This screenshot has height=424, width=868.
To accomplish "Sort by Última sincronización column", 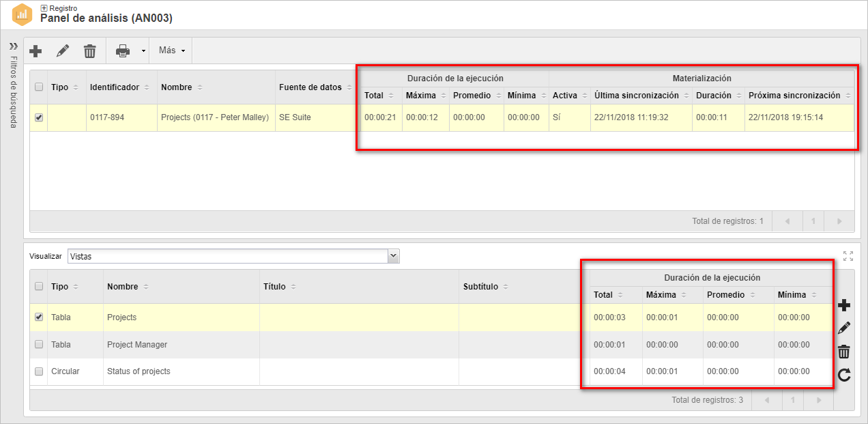I will coord(641,96).
